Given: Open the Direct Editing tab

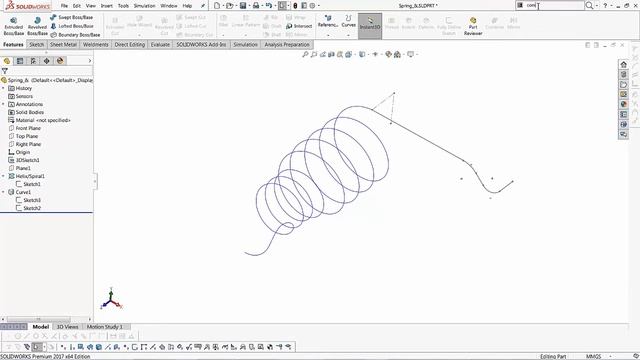Looking at the screenshot, I should pyautogui.click(x=129, y=44).
